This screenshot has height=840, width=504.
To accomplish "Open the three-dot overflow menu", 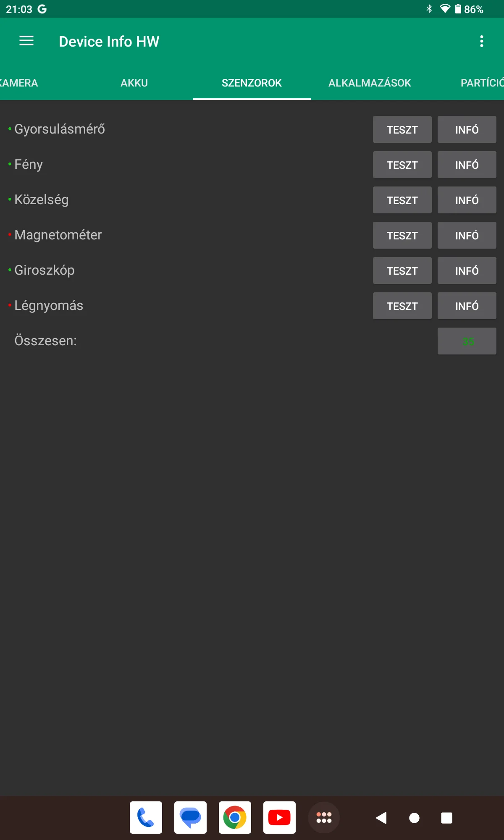I will pos(481,41).
